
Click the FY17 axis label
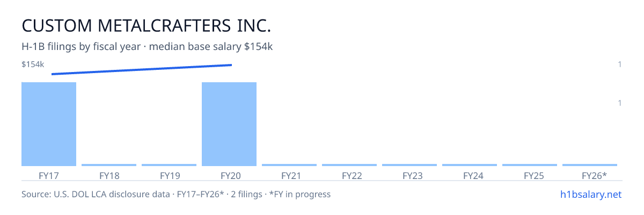point(49,175)
